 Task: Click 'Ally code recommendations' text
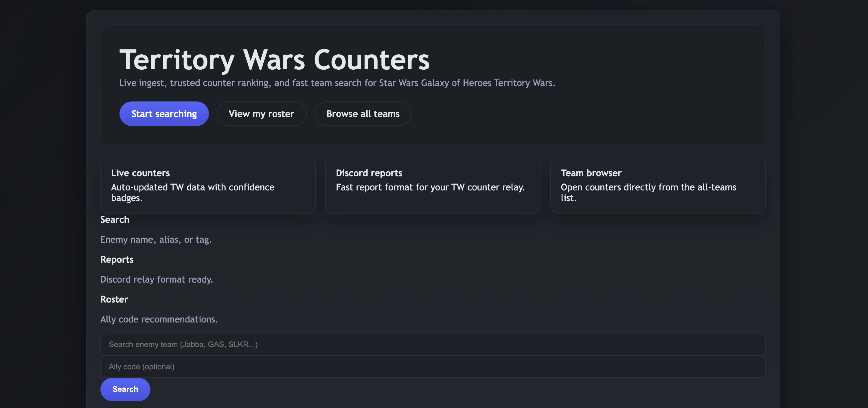pos(159,319)
